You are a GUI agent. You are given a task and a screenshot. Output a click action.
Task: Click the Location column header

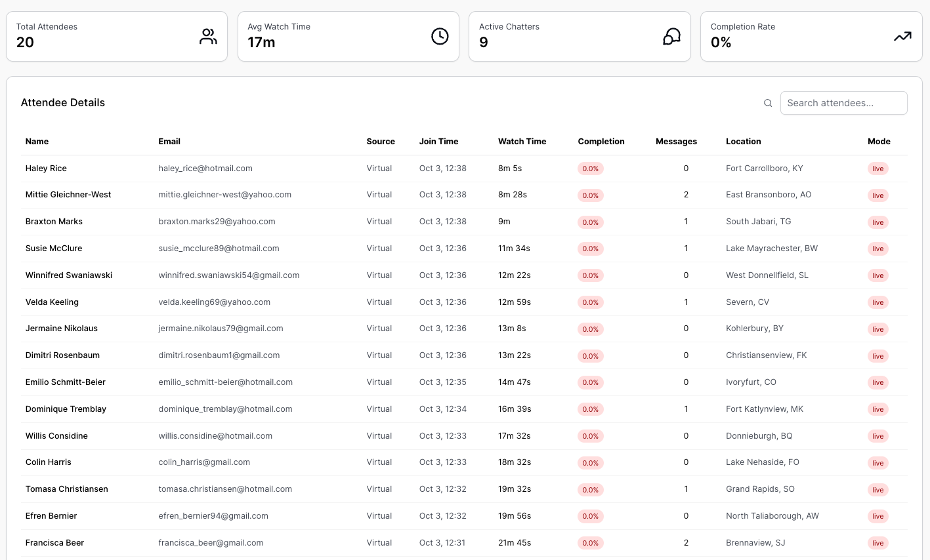coord(743,142)
